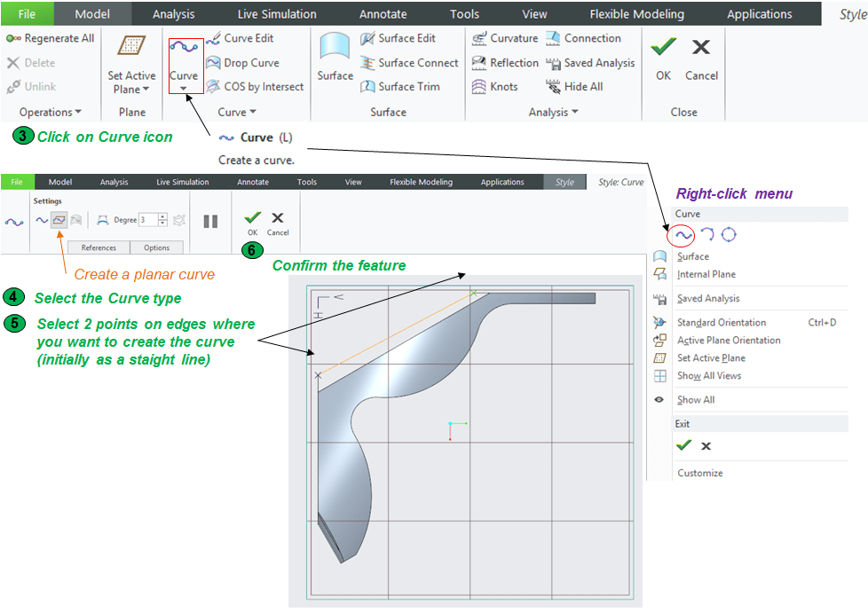Enable the planar curve type in Settings
The height and width of the screenshot is (612, 868).
(59, 220)
